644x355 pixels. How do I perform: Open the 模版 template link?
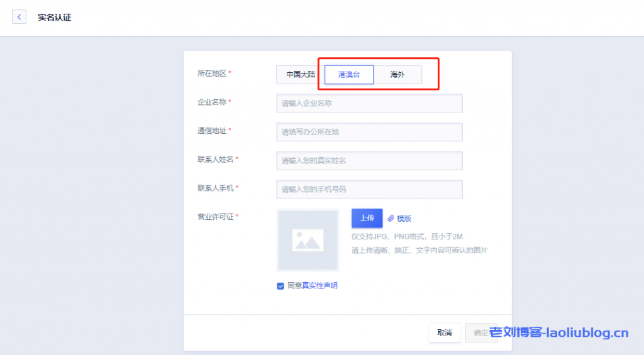tap(404, 218)
